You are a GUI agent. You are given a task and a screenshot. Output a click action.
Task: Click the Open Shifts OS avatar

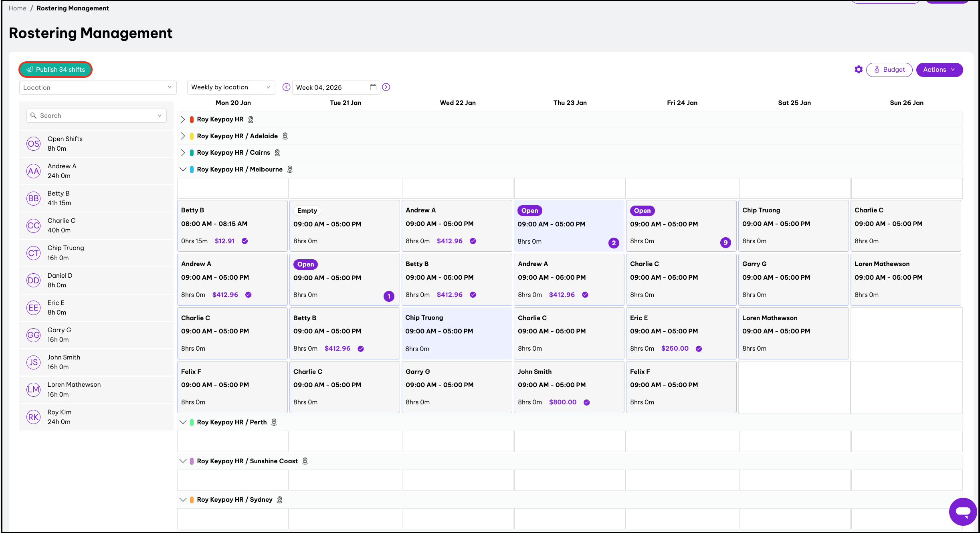(x=33, y=143)
